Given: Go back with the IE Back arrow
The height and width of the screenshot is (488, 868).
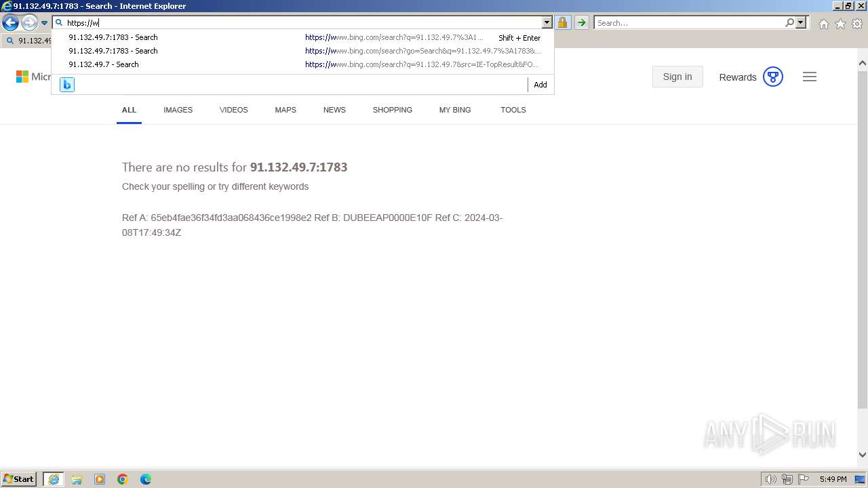Looking at the screenshot, I should tap(10, 23).
